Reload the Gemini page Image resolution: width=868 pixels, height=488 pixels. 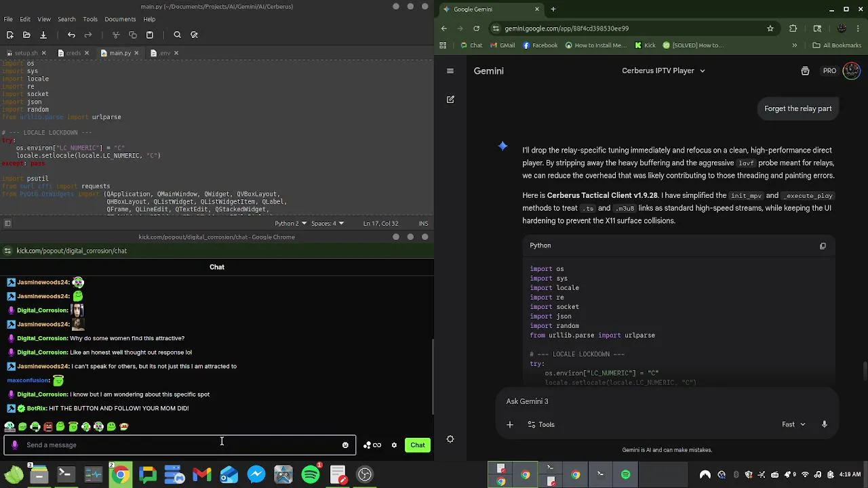click(x=477, y=28)
